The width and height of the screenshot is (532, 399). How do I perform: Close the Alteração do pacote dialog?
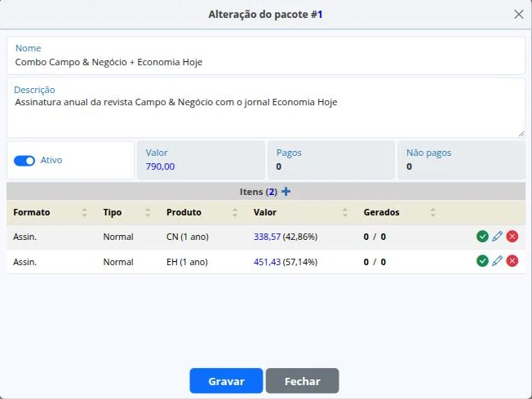(x=519, y=14)
